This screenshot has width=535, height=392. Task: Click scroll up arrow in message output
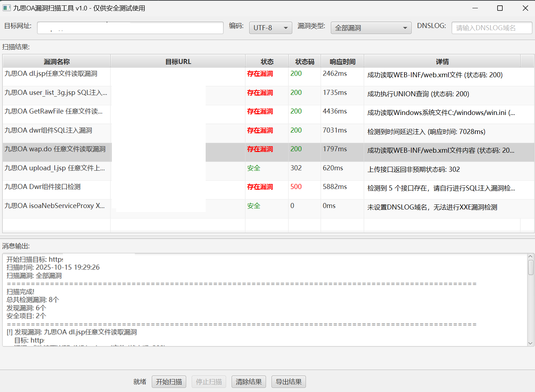click(530, 257)
